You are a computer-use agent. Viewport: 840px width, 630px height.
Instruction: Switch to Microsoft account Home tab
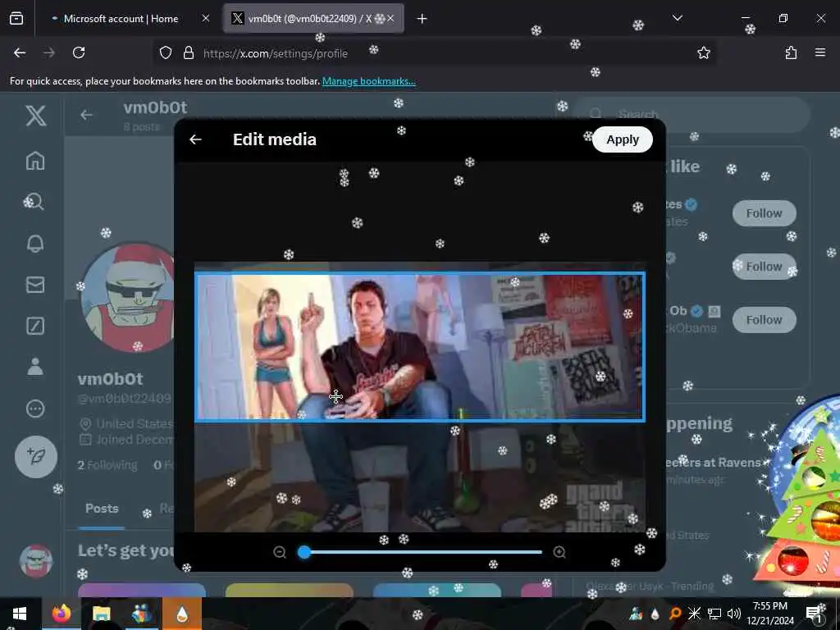tap(121, 19)
